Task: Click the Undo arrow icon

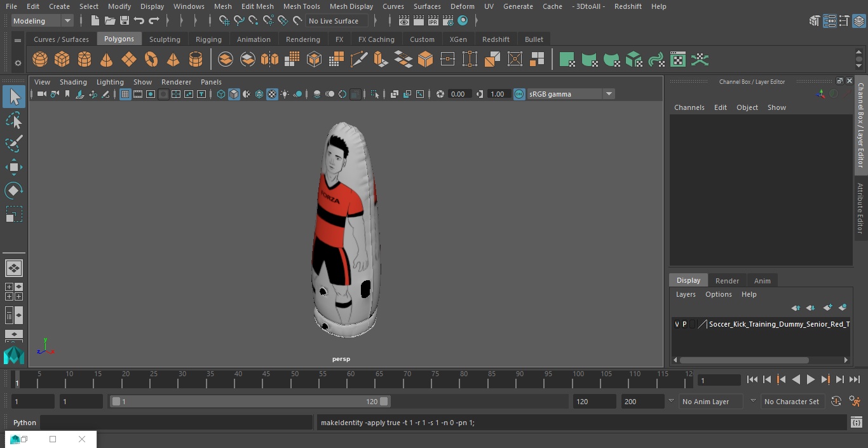Action: [139, 21]
